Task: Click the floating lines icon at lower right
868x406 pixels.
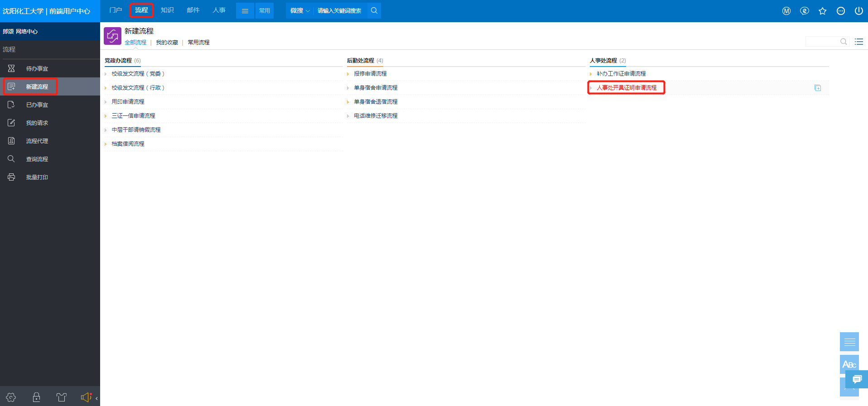Action: 849,342
